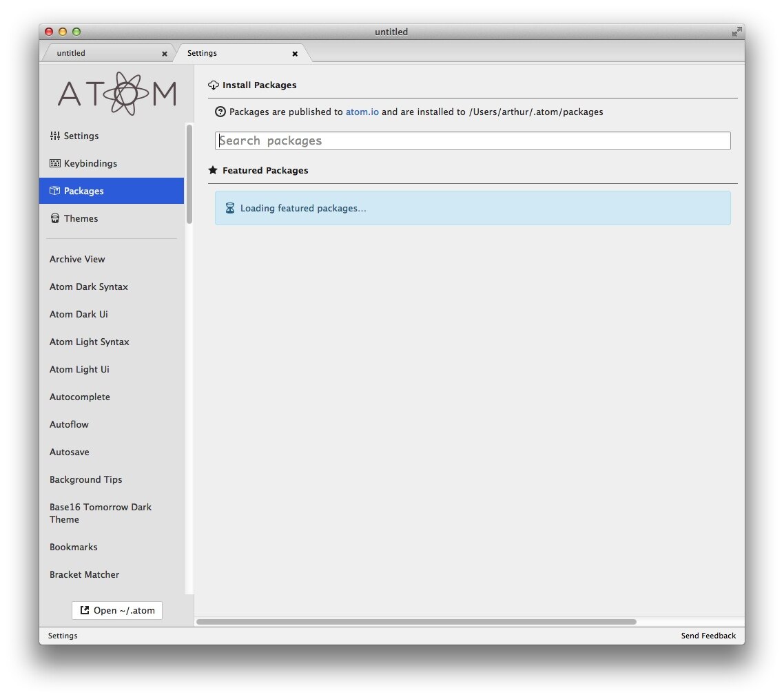Click the /Users/arthur/.atom/packages path text
The image size is (784, 699).
[536, 112]
